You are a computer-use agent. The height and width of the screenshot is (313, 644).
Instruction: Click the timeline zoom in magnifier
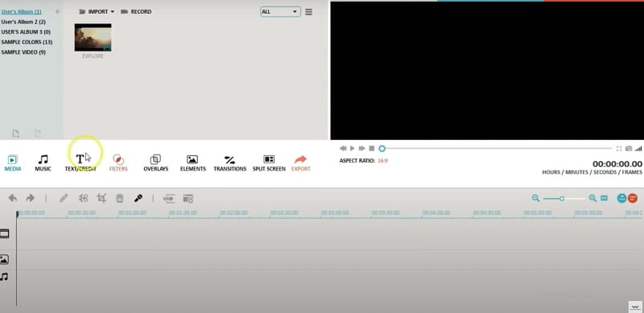pyautogui.click(x=592, y=198)
